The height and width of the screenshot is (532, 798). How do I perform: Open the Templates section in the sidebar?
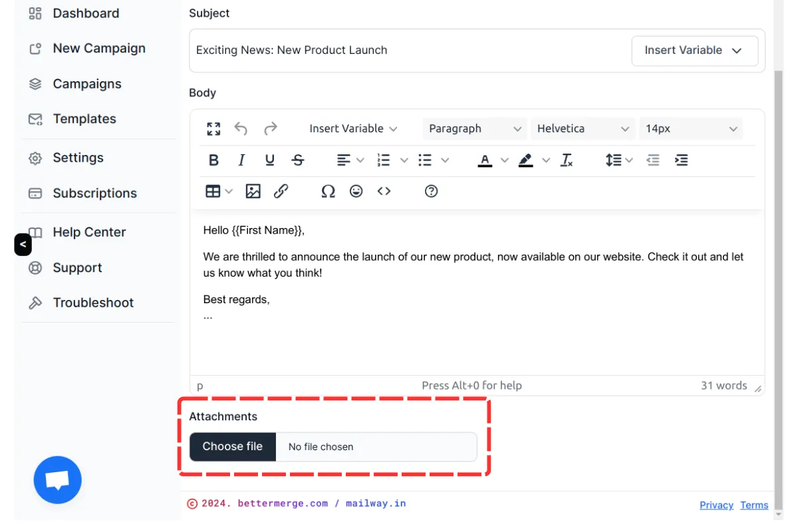84,118
